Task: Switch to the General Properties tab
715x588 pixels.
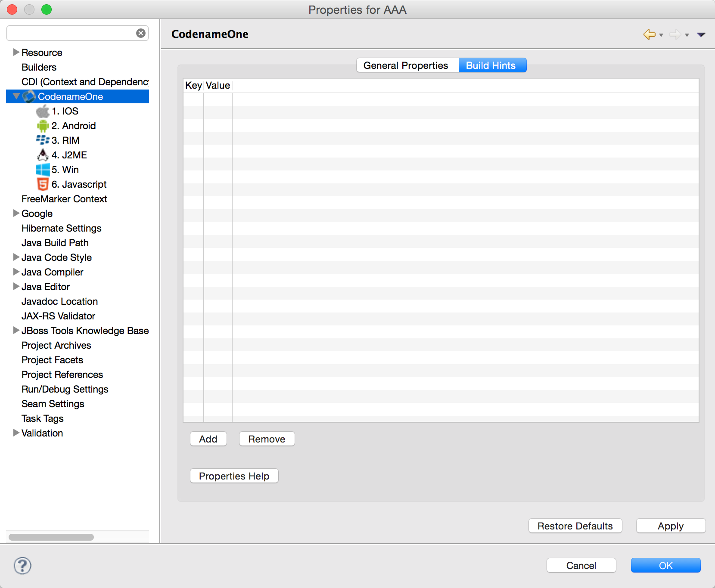Action: pos(407,65)
